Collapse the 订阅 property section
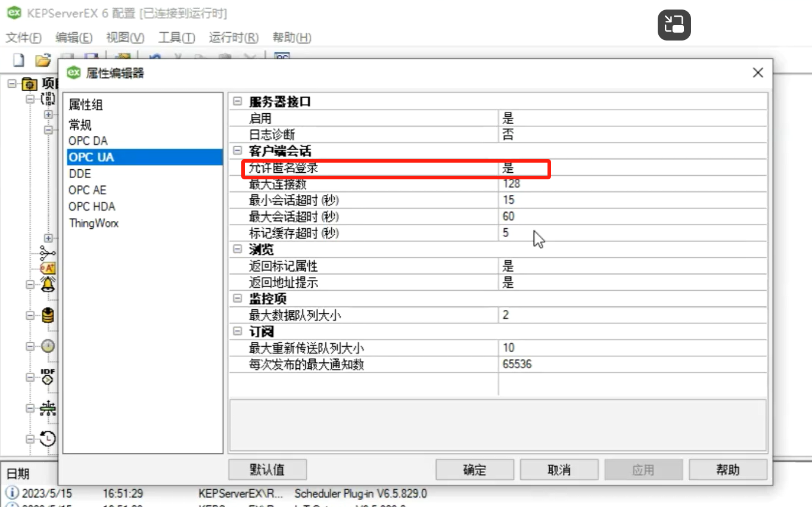The image size is (812, 507). (x=238, y=331)
